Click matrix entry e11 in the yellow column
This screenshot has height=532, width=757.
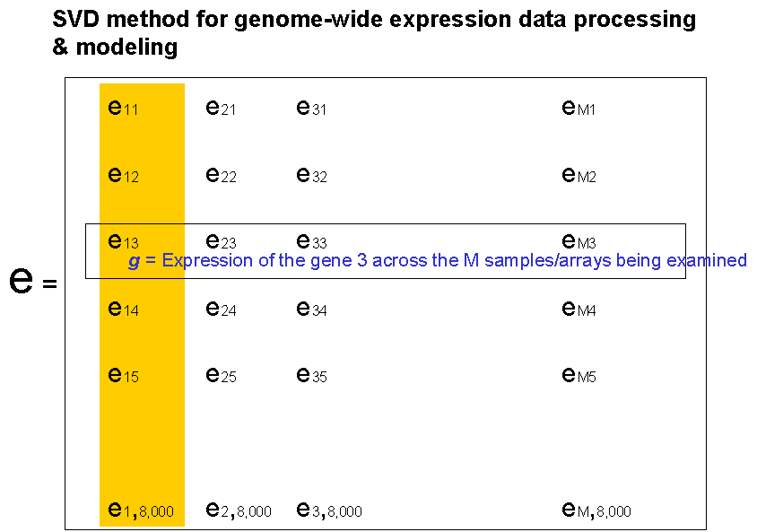coord(123,108)
